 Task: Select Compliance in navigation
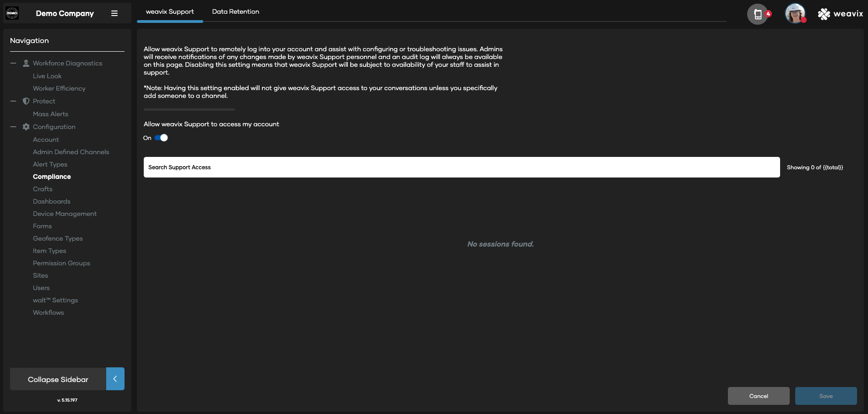(52, 177)
